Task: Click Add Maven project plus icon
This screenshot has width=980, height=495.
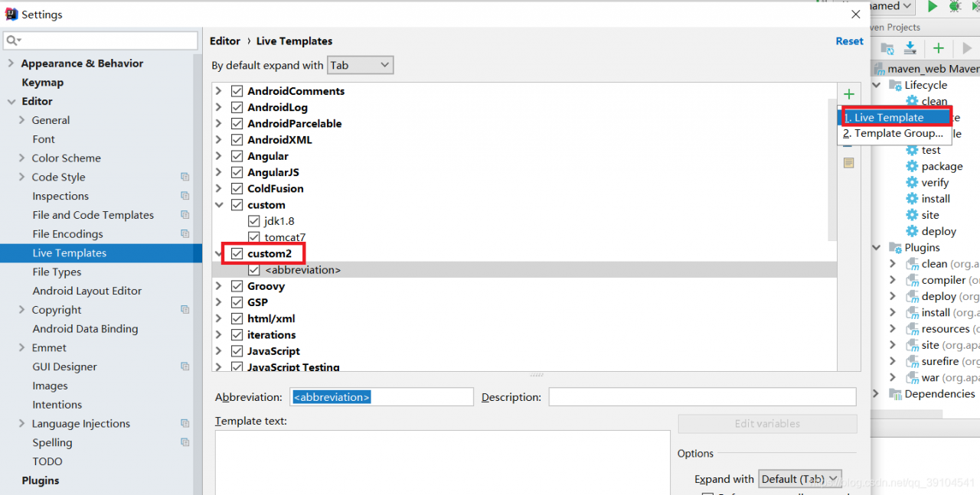Action: pos(939,48)
